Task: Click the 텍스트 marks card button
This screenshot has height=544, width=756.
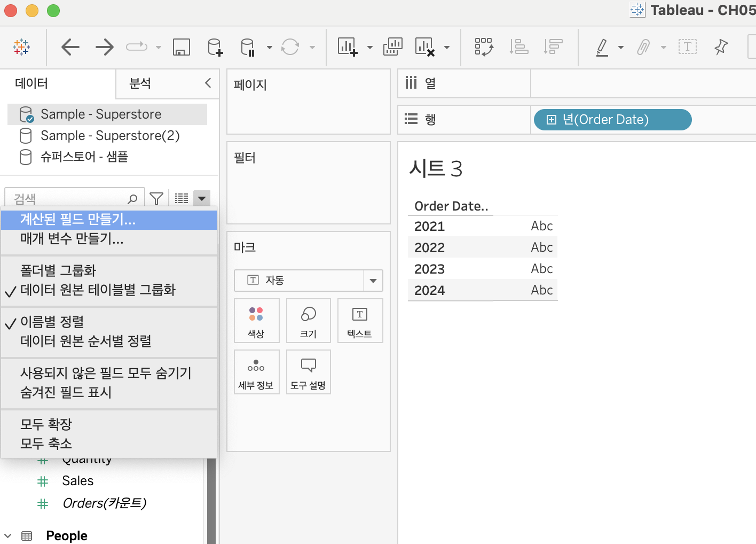Action: tap(360, 321)
